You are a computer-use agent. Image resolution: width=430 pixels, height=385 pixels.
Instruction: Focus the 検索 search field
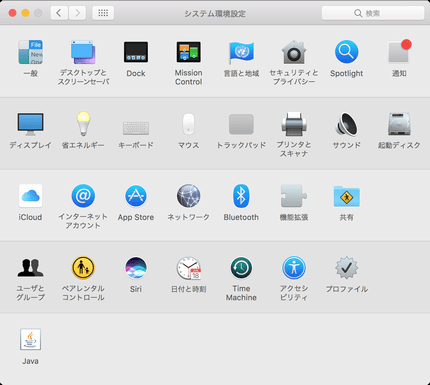[x=373, y=13]
